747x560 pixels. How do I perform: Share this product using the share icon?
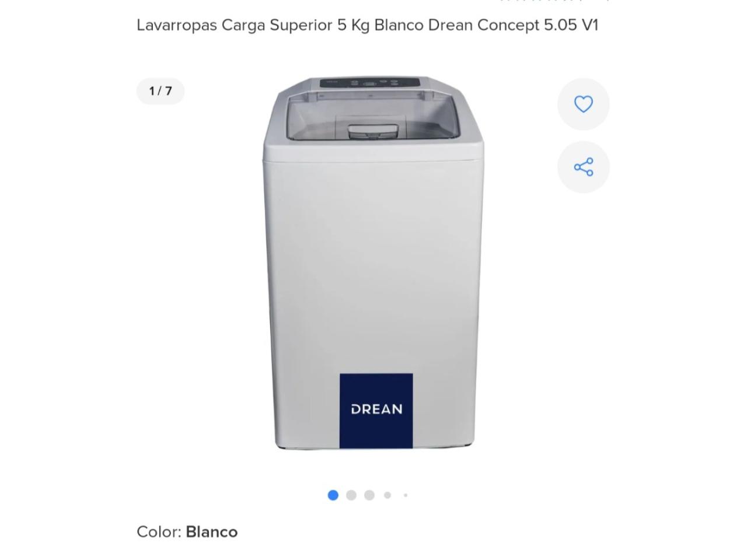point(583,167)
